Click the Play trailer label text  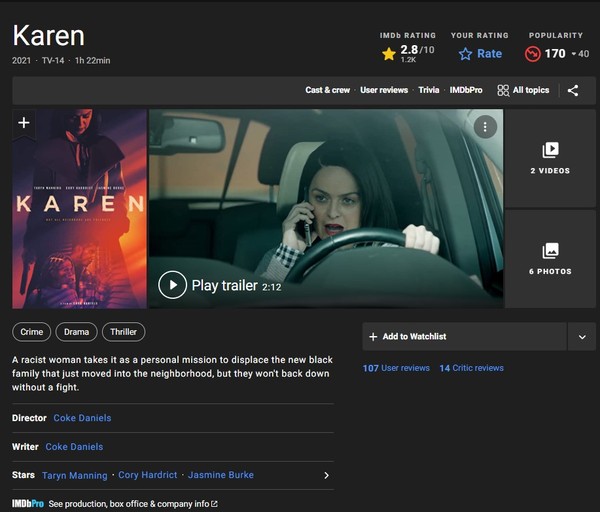(x=224, y=285)
